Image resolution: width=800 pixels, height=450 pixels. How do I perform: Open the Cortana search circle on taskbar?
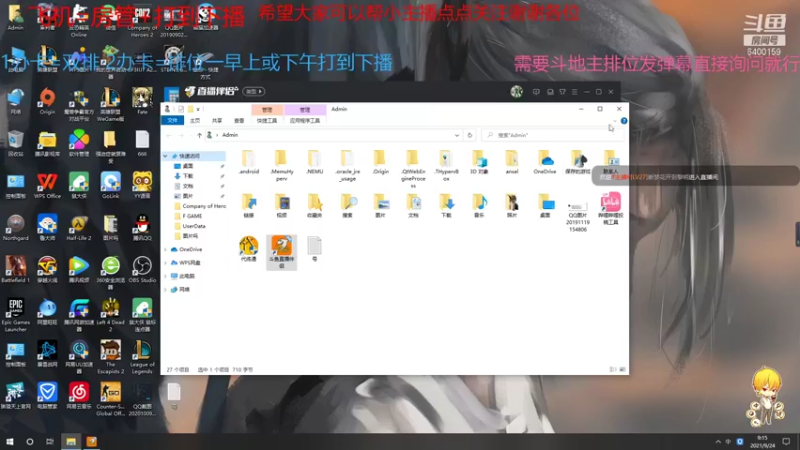click(30, 441)
